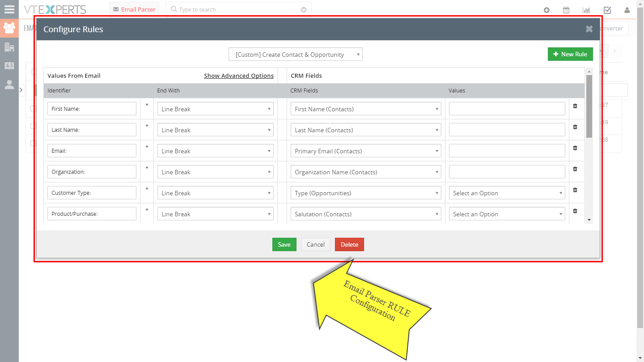Open the user profile icon in top bar
Screen dimensions: 644x362
pyautogui.click(x=627, y=10)
